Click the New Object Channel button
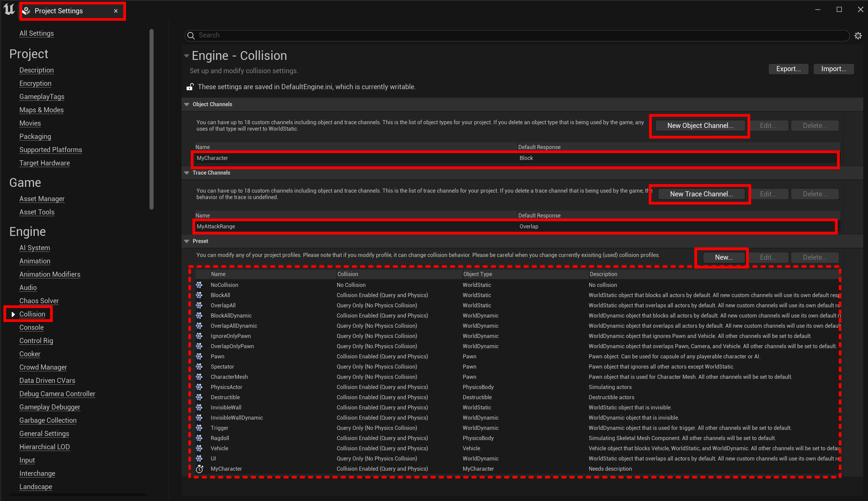The image size is (868, 501). [x=700, y=126]
